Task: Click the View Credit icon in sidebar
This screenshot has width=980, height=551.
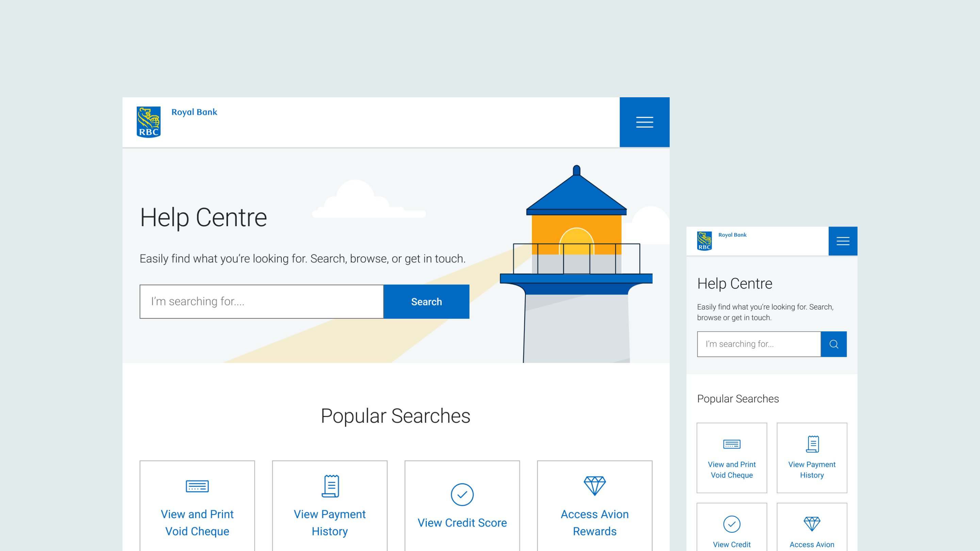Action: pyautogui.click(x=732, y=524)
